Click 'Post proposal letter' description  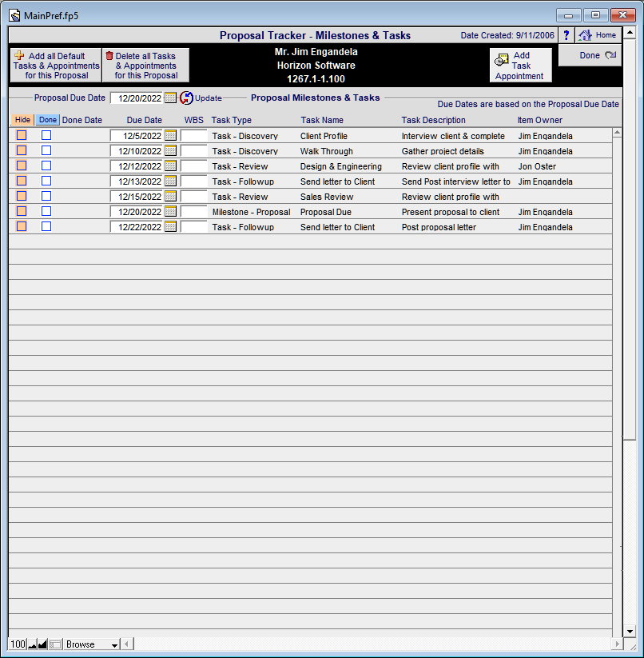click(439, 227)
